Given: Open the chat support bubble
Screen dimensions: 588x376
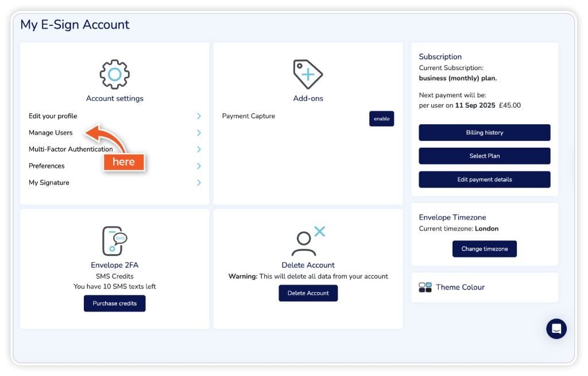Looking at the screenshot, I should [556, 329].
